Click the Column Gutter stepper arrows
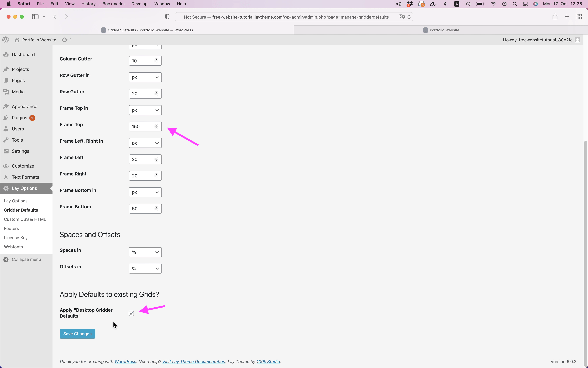The width and height of the screenshot is (588, 368). coord(157,61)
